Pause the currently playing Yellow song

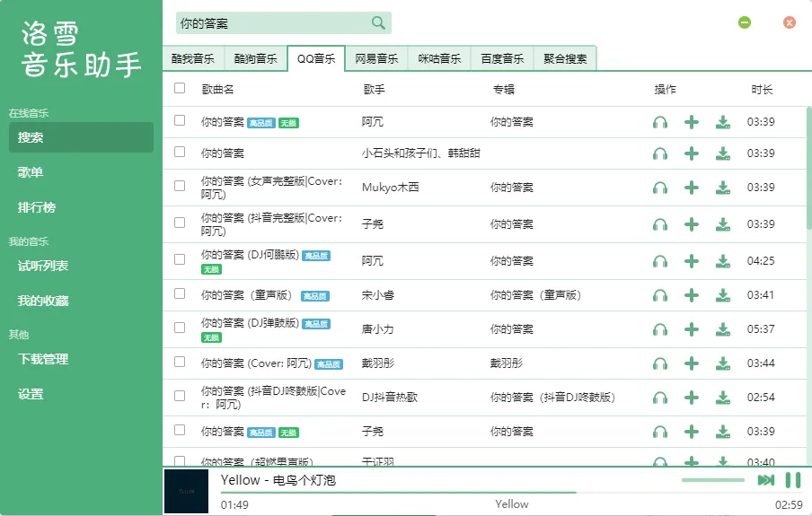[x=793, y=480]
